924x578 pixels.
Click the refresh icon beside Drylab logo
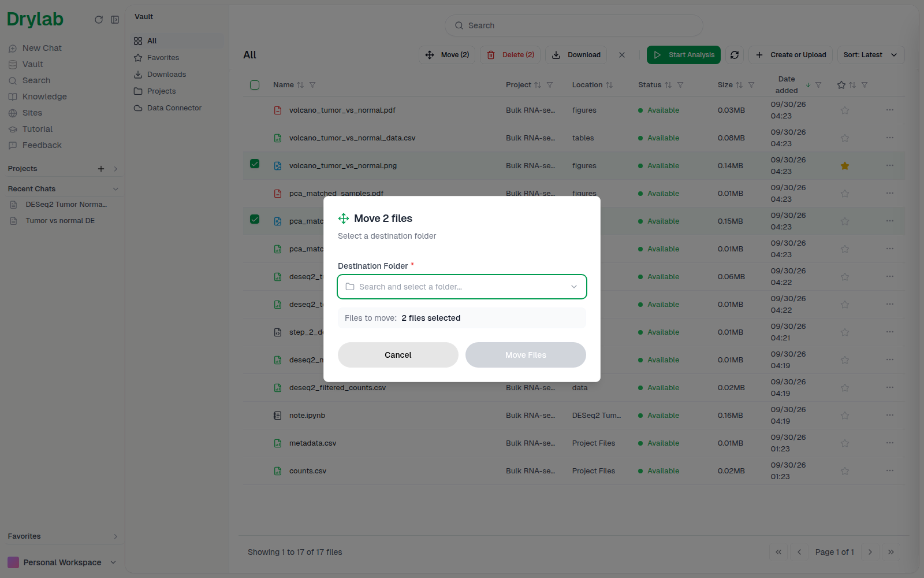pyautogui.click(x=99, y=20)
